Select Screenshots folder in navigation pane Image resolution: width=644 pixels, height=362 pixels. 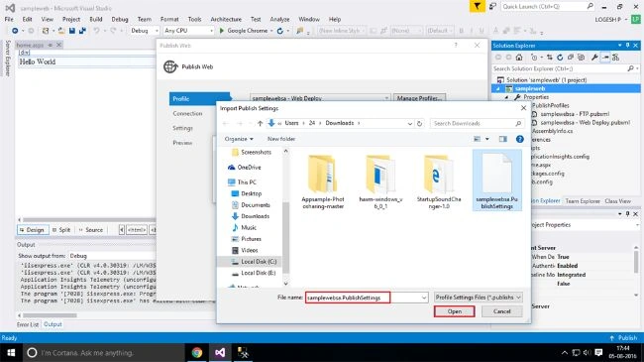pos(252,152)
